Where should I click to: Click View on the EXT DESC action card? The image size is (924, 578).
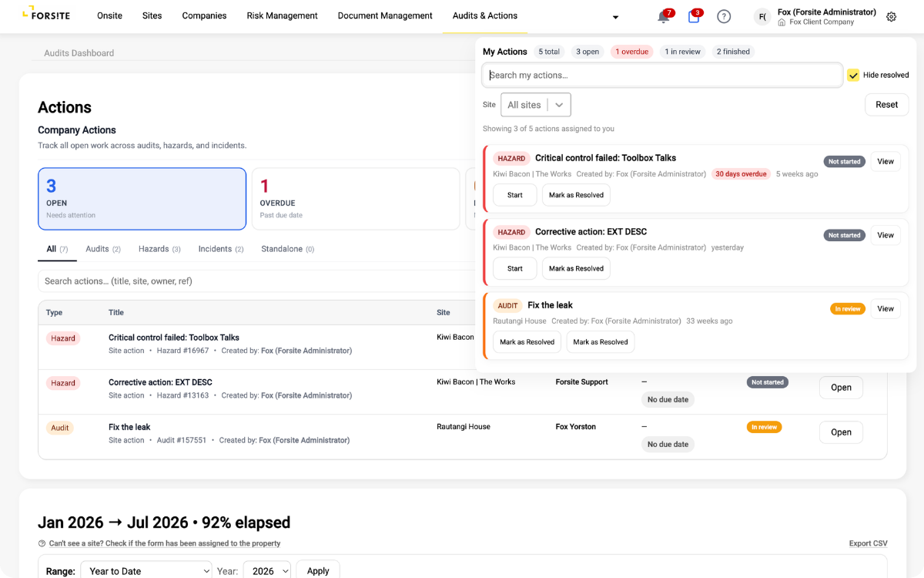pos(885,235)
